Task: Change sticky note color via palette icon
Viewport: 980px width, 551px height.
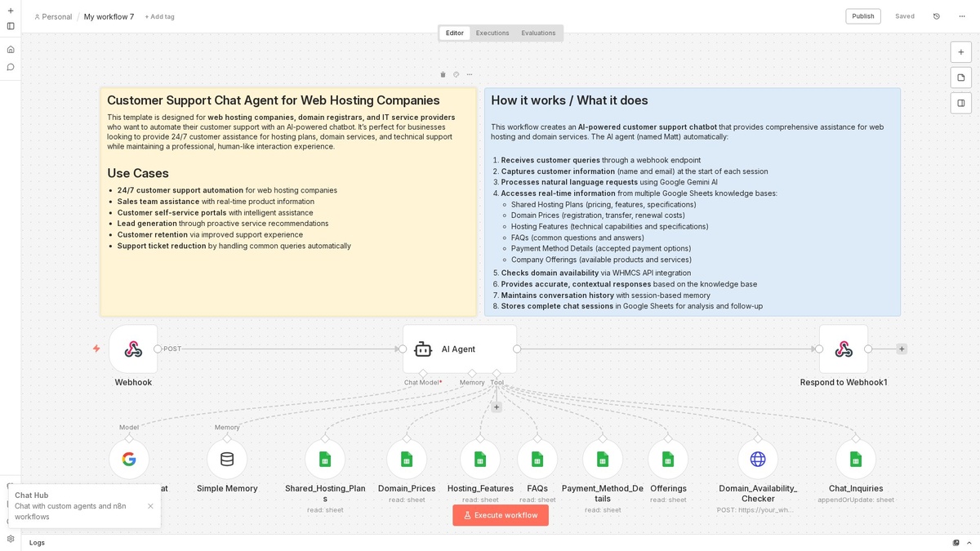Action: 456,74
